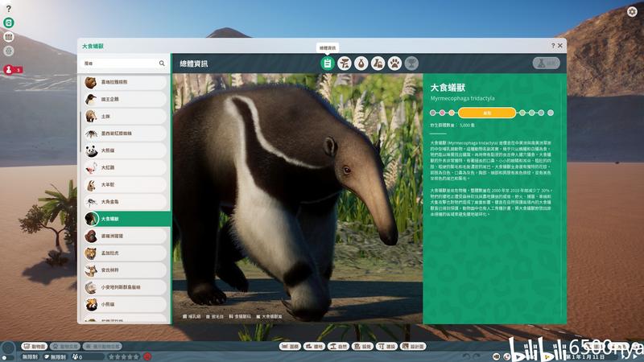Switch to the enrichment items tab icon
Image resolution: width=644 pixels, height=362 pixels.
coord(378,64)
